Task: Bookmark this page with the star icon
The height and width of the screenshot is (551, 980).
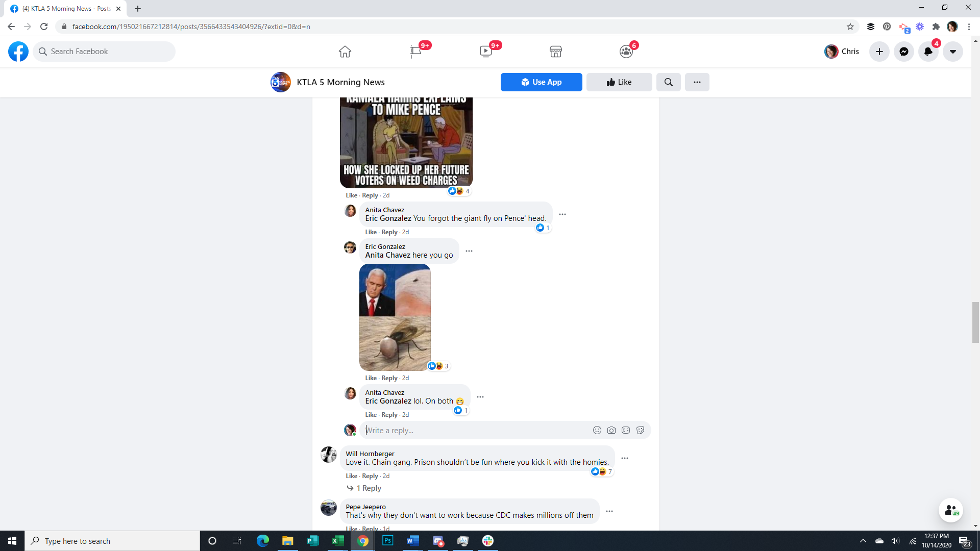Action: 850,27
